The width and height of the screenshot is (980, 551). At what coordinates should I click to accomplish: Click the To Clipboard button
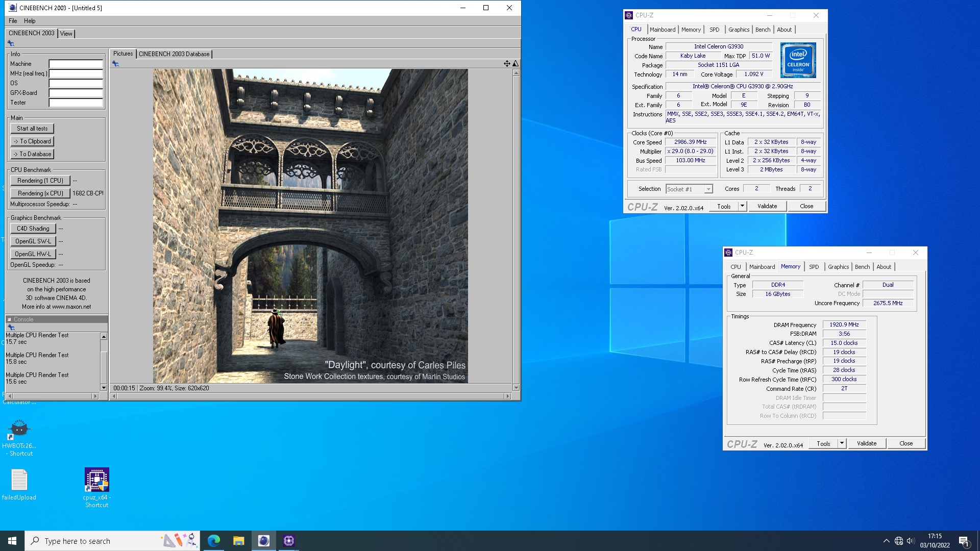[32, 141]
